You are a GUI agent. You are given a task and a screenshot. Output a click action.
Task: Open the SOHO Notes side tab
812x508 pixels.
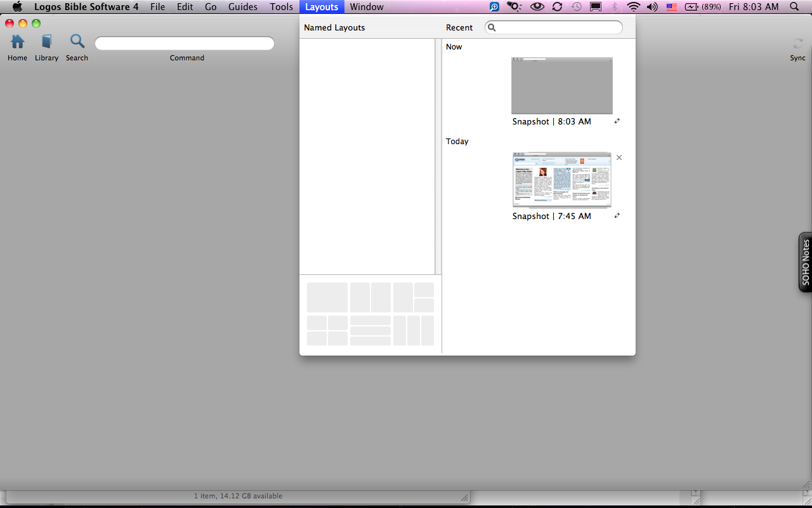[805, 263]
